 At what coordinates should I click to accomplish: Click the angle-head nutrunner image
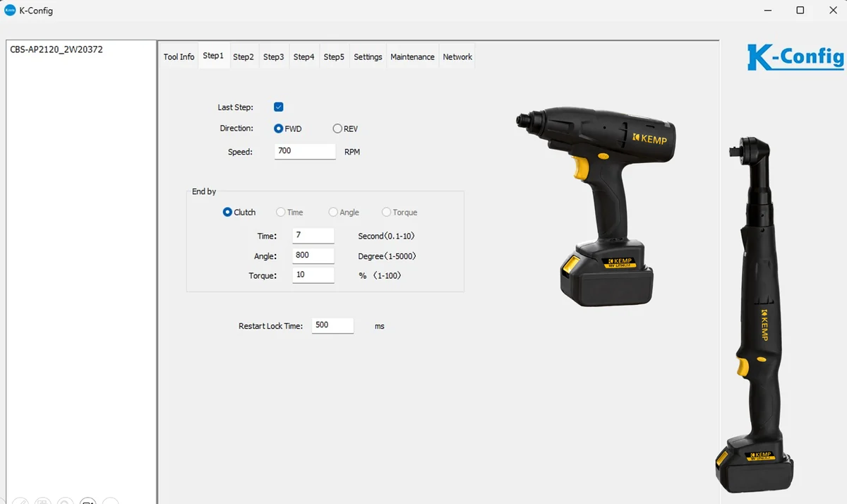point(756,313)
